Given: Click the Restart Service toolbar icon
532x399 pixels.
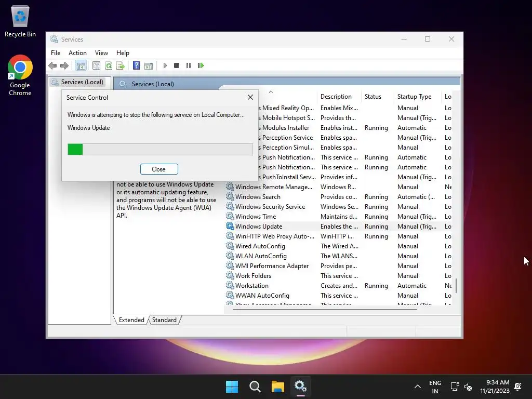Looking at the screenshot, I should [201, 65].
